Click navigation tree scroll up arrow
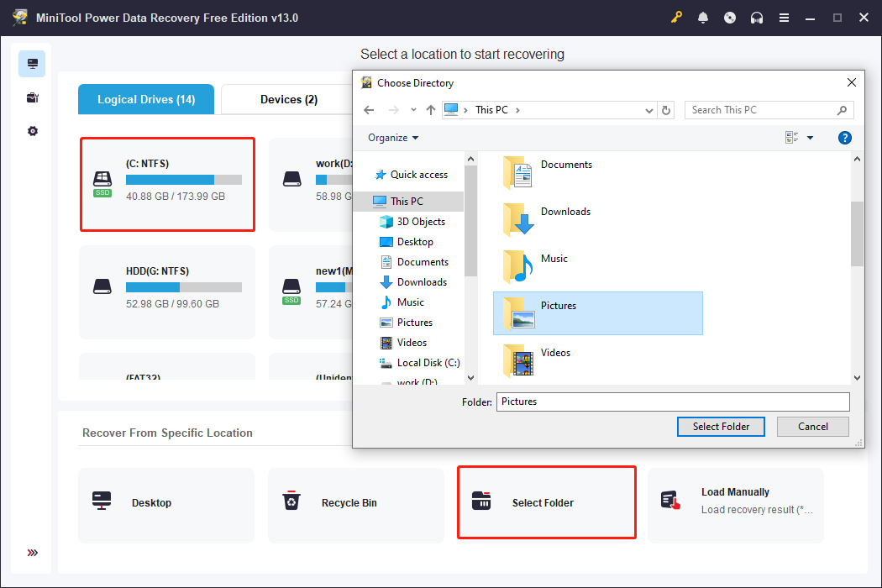This screenshot has width=882, height=588. [x=470, y=160]
